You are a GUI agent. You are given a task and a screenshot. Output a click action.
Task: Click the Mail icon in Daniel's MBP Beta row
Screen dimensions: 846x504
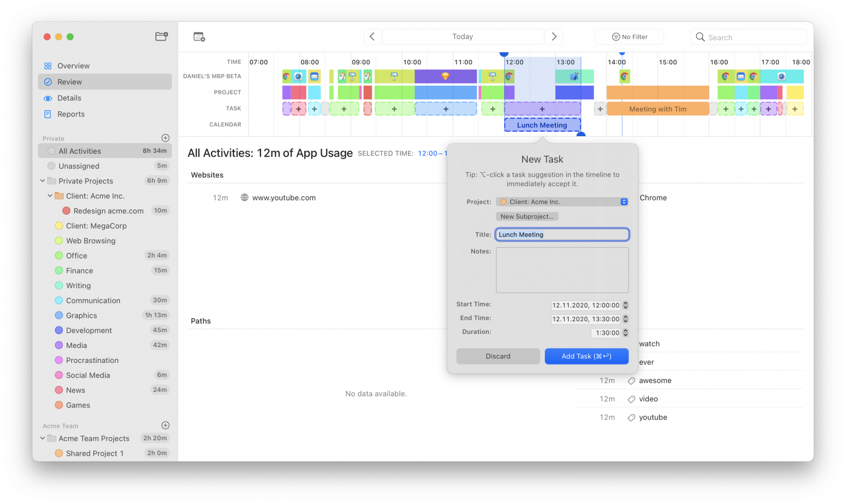[x=314, y=77]
